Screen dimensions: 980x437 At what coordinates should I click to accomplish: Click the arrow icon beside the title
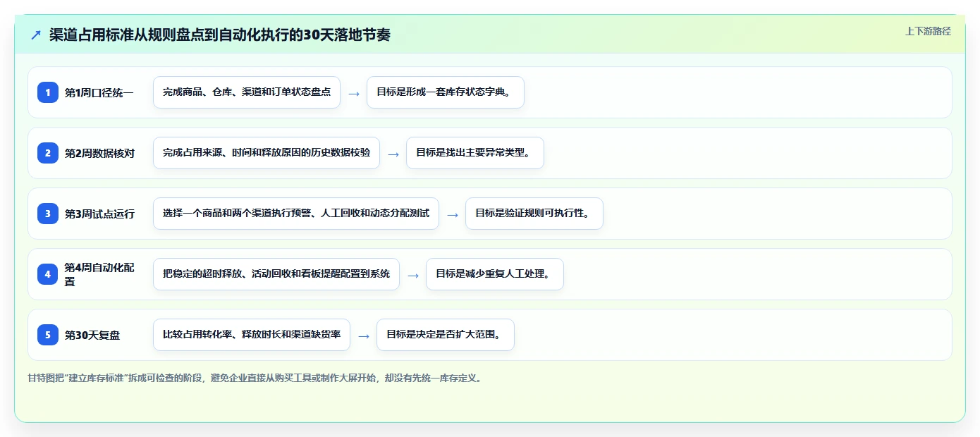pos(36,35)
